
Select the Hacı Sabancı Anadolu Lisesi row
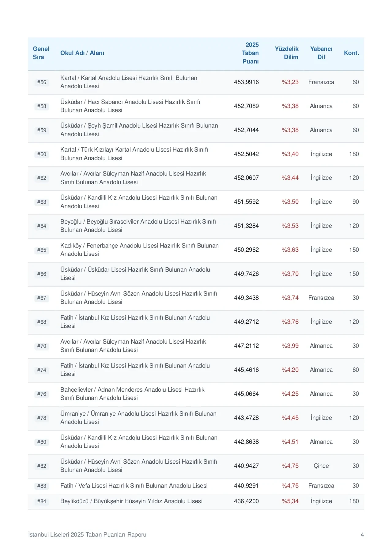196,106
